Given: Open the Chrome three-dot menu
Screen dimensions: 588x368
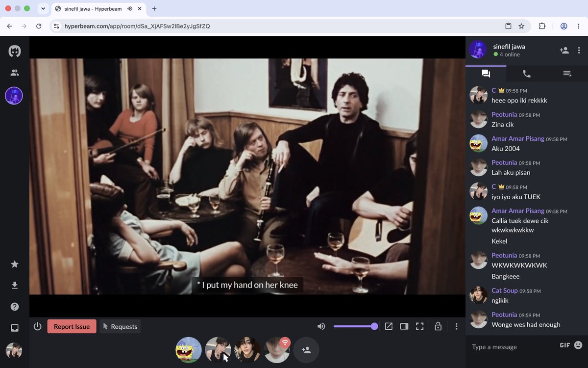Looking at the screenshot, I should coord(579,26).
